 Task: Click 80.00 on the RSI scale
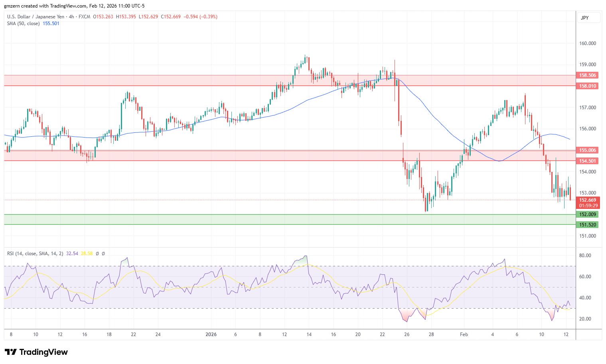[585, 256]
